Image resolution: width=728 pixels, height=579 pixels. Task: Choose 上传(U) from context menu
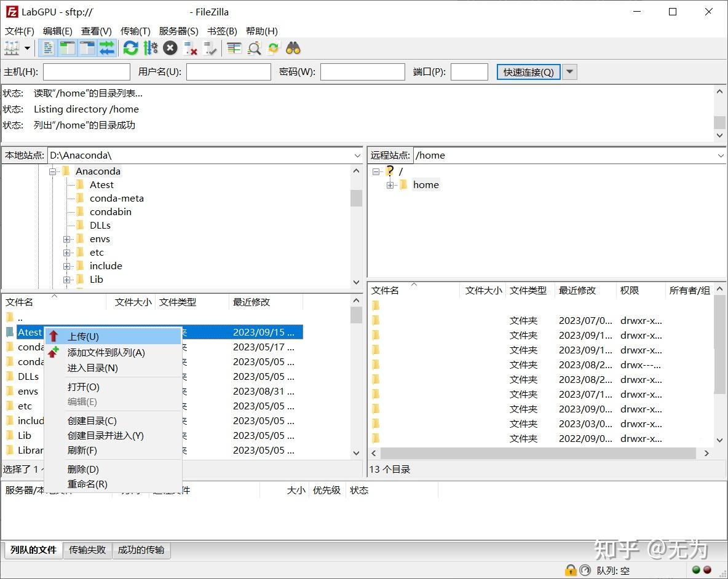click(x=113, y=336)
